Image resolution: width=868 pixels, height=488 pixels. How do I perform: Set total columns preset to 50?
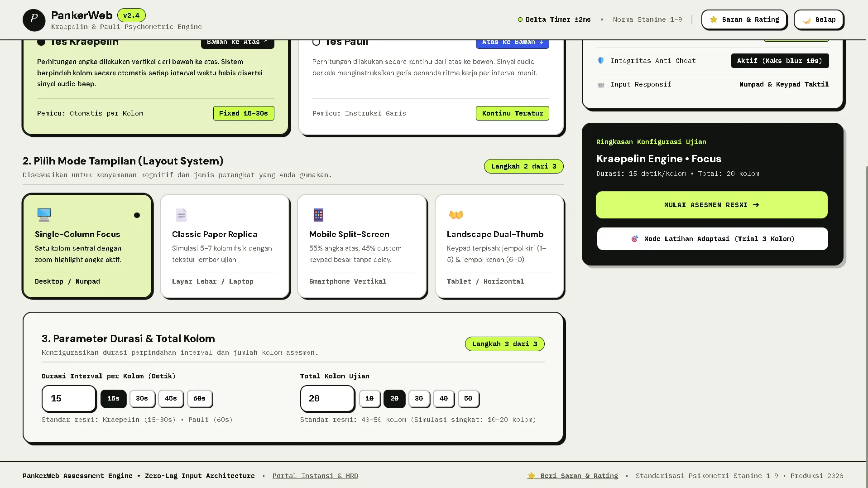pyautogui.click(x=468, y=398)
